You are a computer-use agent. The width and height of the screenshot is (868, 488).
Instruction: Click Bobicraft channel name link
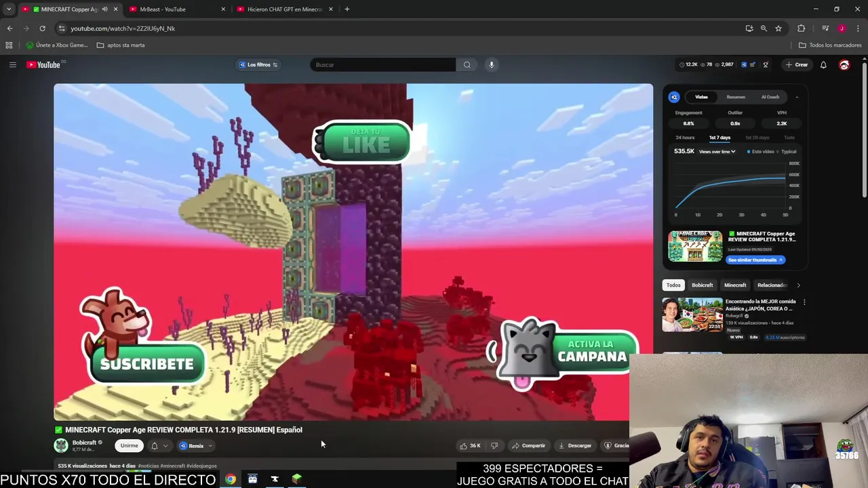pos(84,443)
